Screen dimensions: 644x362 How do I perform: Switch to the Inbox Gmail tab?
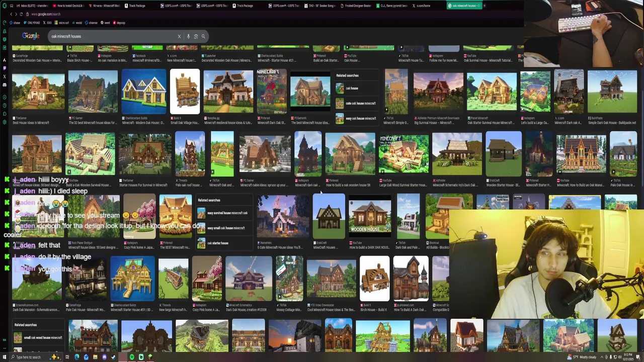point(33,6)
